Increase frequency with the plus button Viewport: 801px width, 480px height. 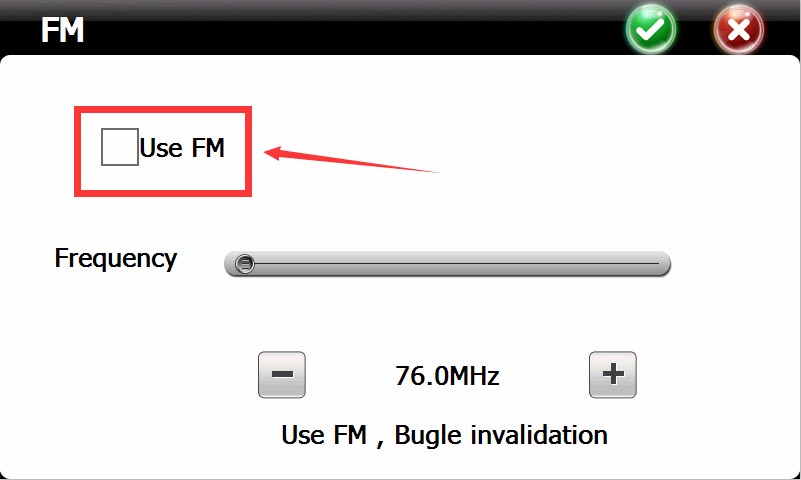click(x=612, y=375)
